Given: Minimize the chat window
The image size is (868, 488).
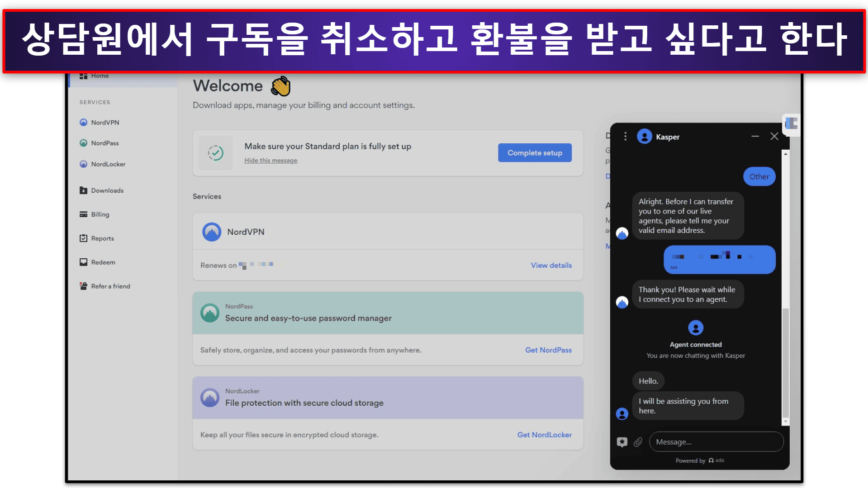Looking at the screenshot, I should (x=755, y=137).
